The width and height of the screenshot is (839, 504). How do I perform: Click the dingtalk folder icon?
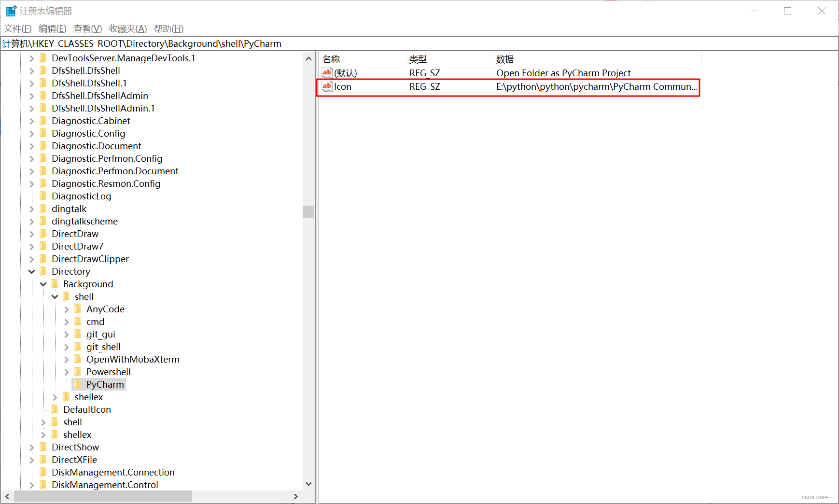[43, 209]
